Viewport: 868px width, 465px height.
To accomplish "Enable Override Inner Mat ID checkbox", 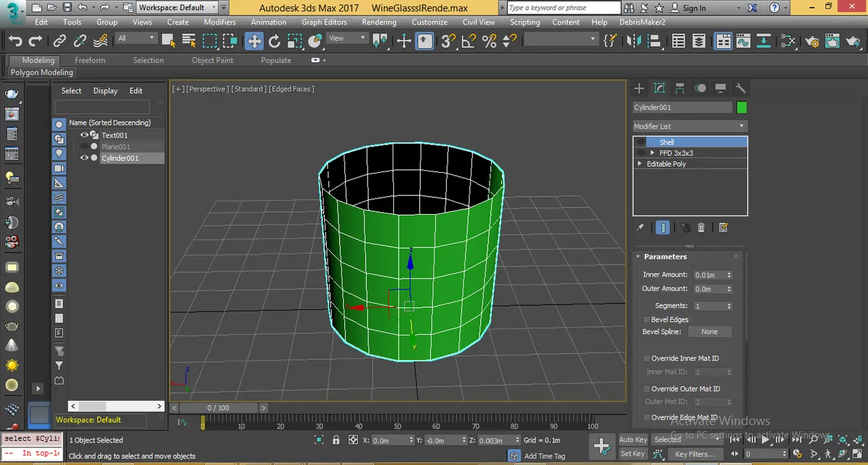I will pyautogui.click(x=646, y=359).
